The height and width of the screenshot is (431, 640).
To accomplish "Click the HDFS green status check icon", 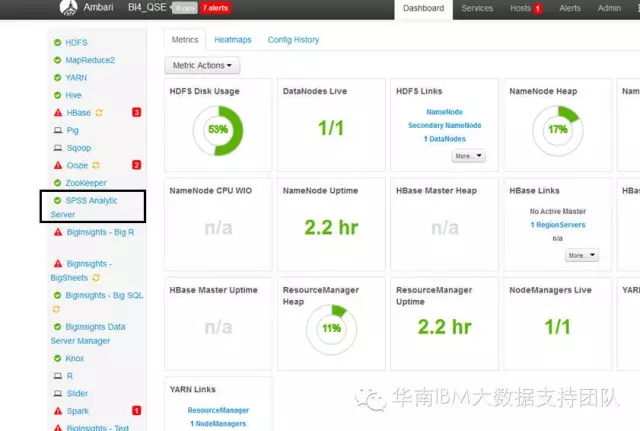I will coord(58,42).
